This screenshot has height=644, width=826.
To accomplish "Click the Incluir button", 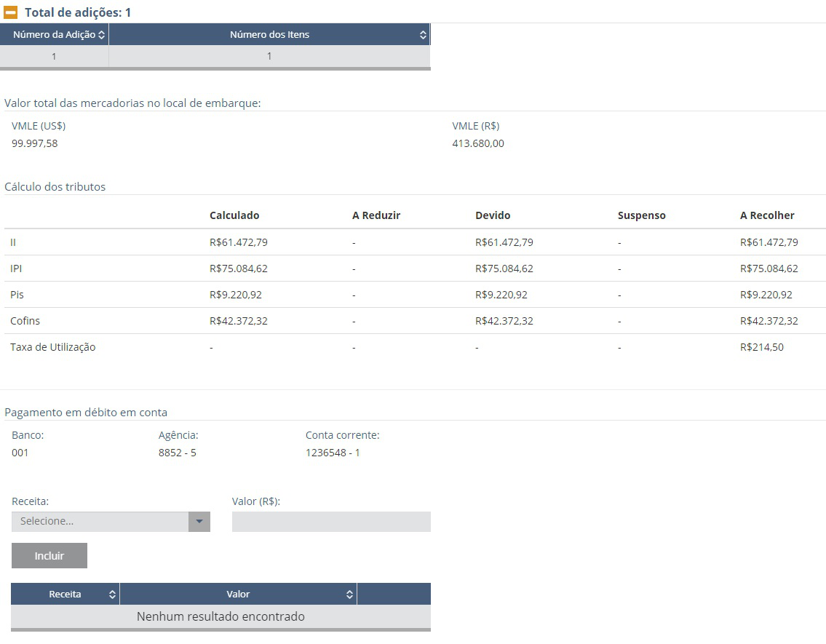I will 49,556.
